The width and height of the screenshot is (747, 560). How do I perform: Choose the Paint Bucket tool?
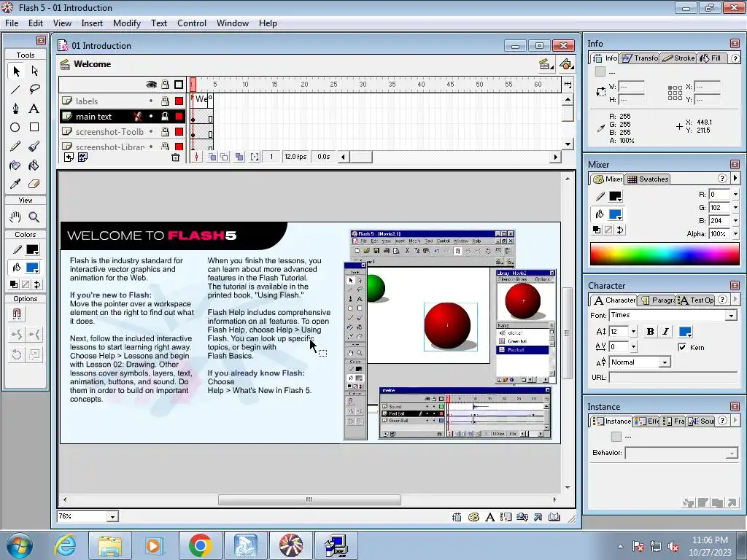coord(34,166)
